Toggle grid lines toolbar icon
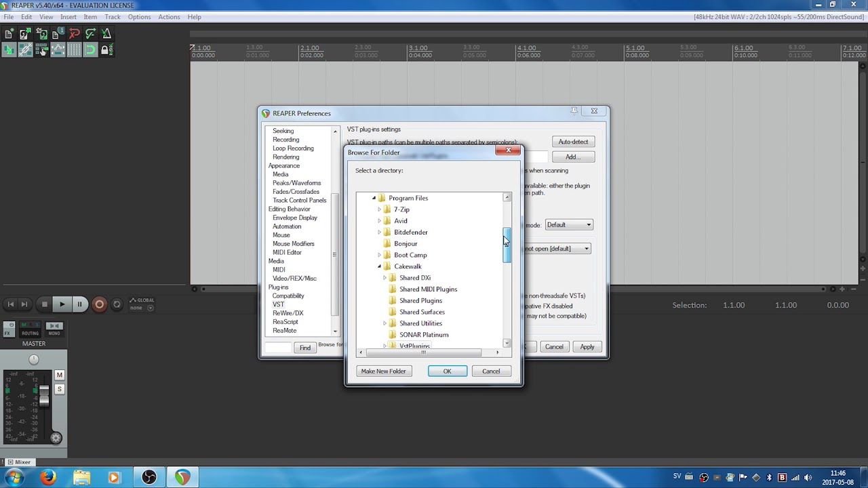Image resolution: width=868 pixels, height=488 pixels. [75, 49]
